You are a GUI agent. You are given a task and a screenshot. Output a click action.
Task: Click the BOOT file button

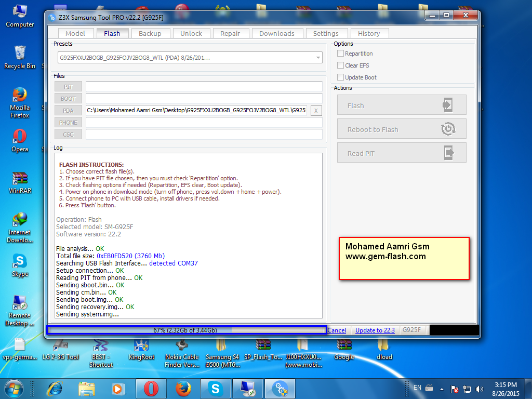(68, 99)
